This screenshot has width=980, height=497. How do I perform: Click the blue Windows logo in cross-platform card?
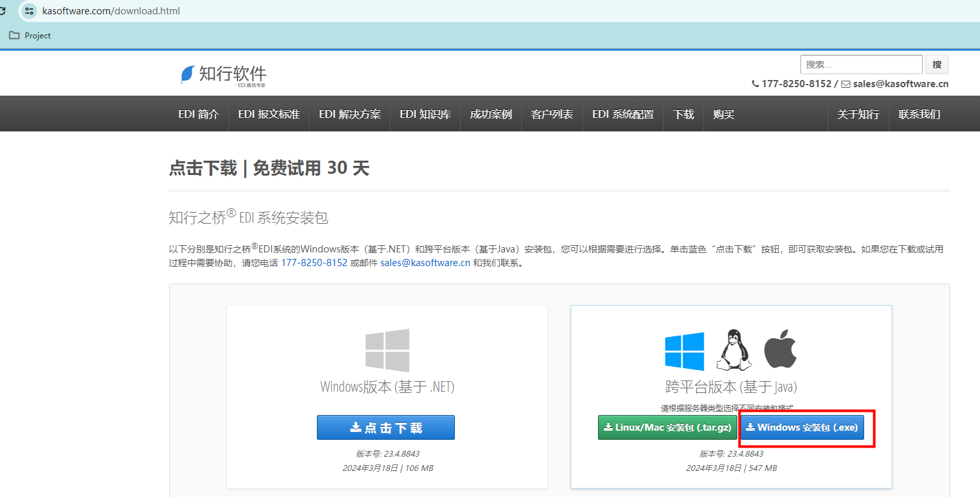point(685,351)
